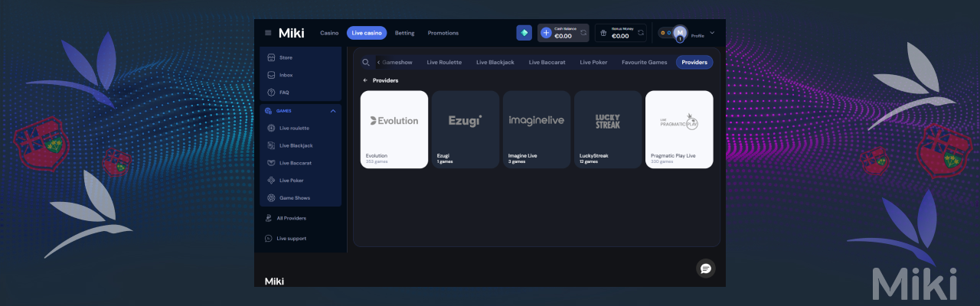Image resolution: width=980 pixels, height=306 pixels.
Task: Switch to the Gameshow tab
Action: coord(397,62)
